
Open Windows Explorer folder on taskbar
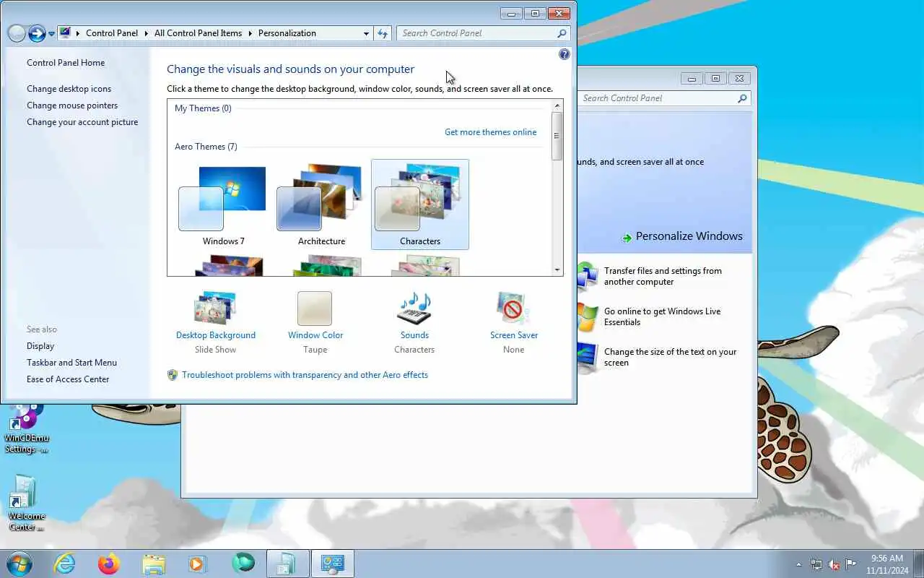click(154, 564)
